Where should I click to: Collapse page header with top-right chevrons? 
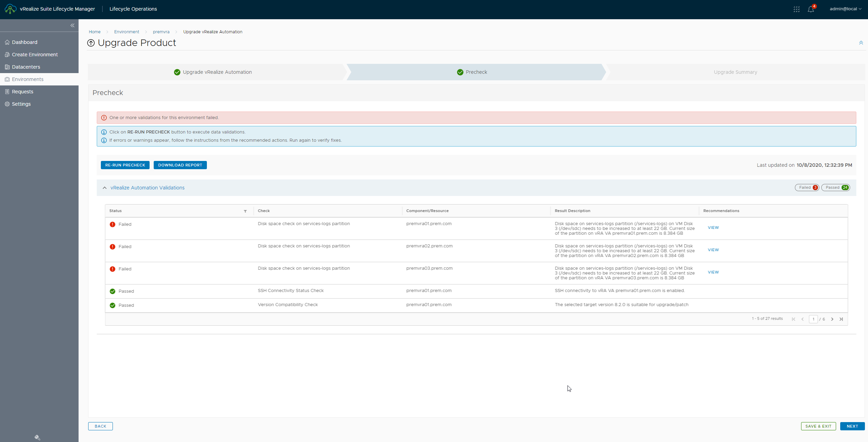[x=861, y=43]
